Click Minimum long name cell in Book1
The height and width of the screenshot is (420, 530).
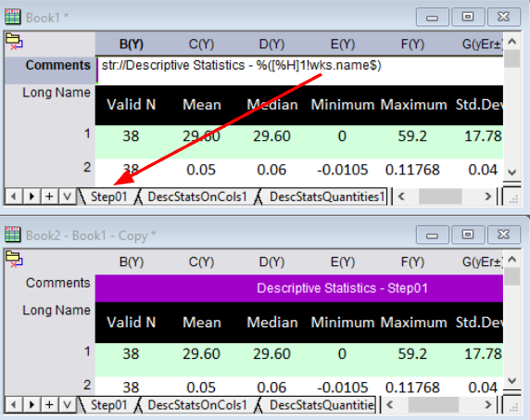coord(343,105)
